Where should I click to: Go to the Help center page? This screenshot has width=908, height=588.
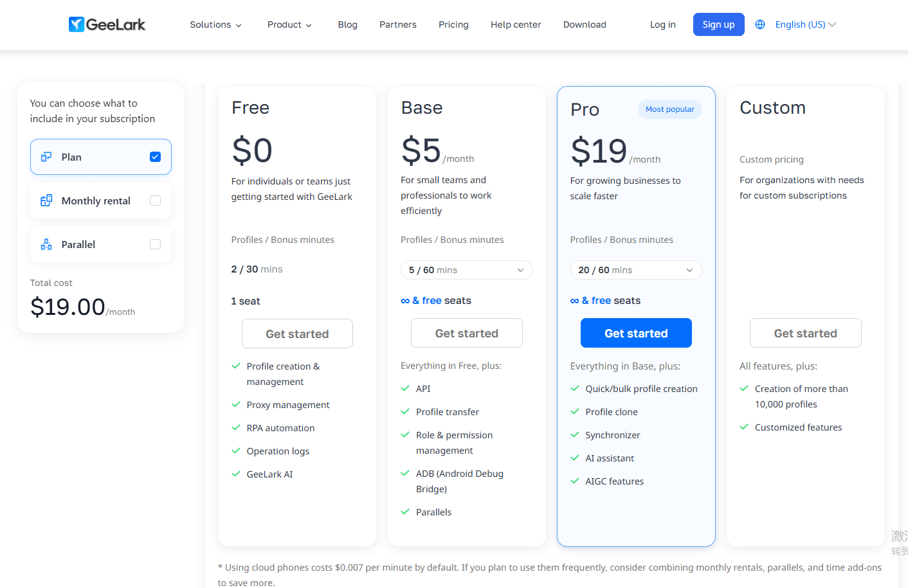[516, 24]
